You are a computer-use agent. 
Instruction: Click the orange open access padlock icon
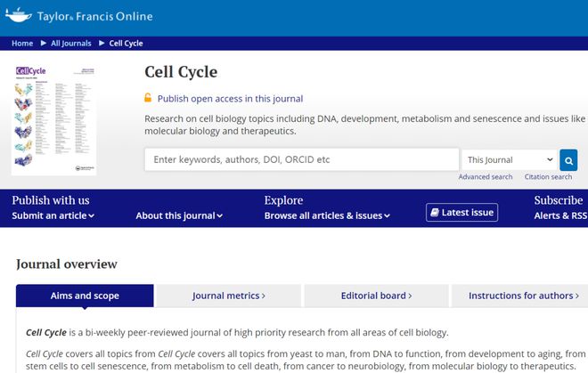coord(148,98)
